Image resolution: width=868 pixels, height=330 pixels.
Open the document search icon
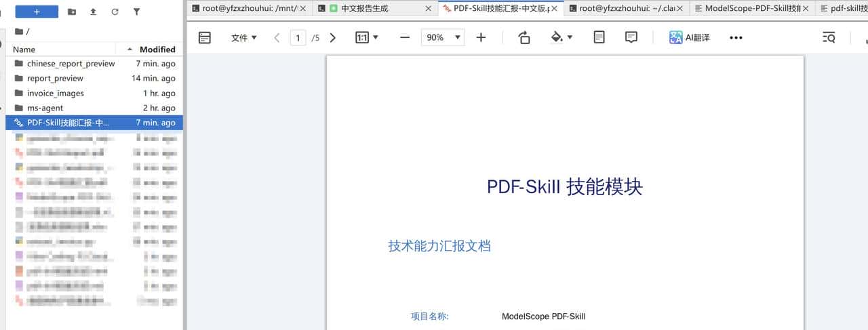pyautogui.click(x=829, y=38)
